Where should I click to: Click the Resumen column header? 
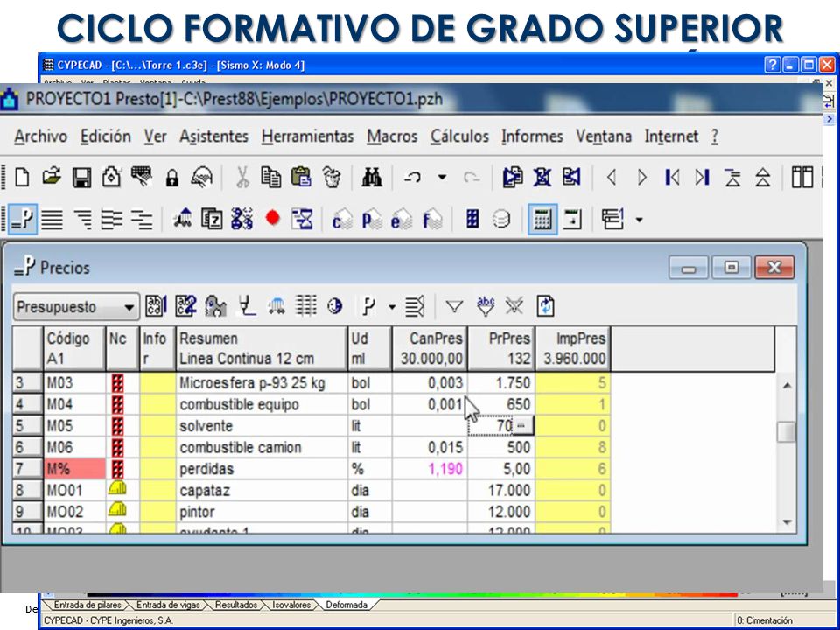click(x=262, y=348)
